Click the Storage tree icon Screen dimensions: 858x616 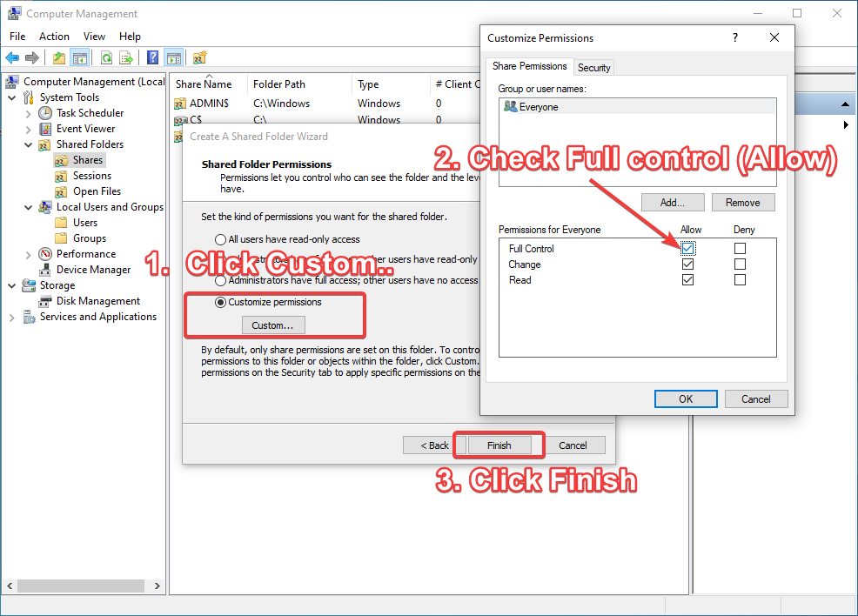[29, 285]
